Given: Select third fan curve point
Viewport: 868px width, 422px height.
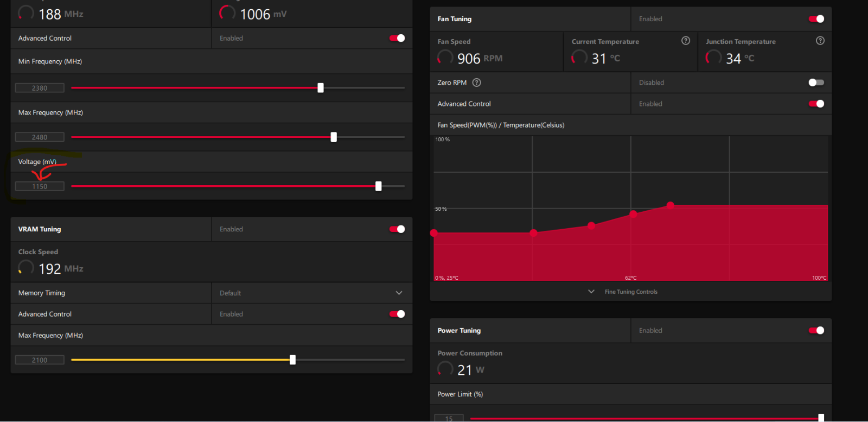Looking at the screenshot, I should coord(591,225).
